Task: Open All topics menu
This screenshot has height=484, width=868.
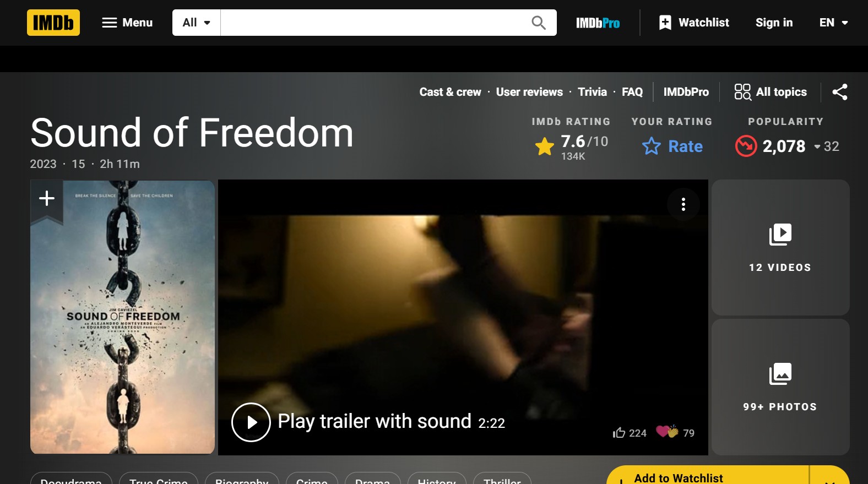Action: pos(771,92)
